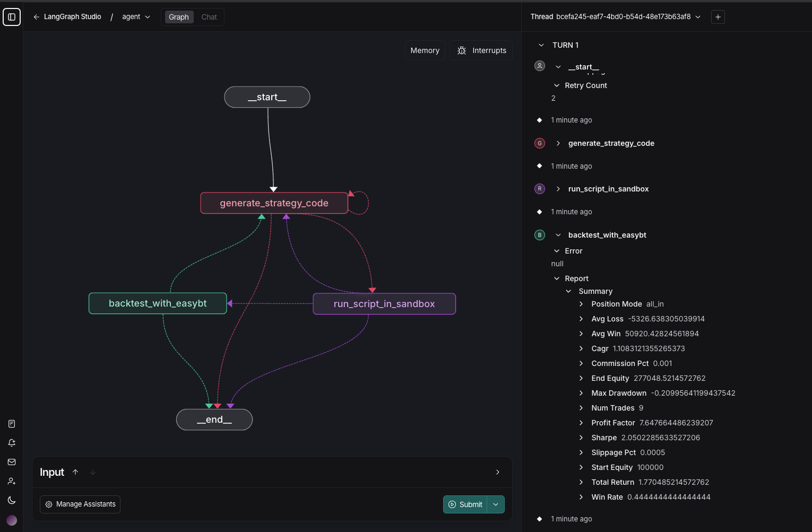Click the back arrow to LangGraph Studio
Viewport: 812px width, 532px height.
click(36, 17)
